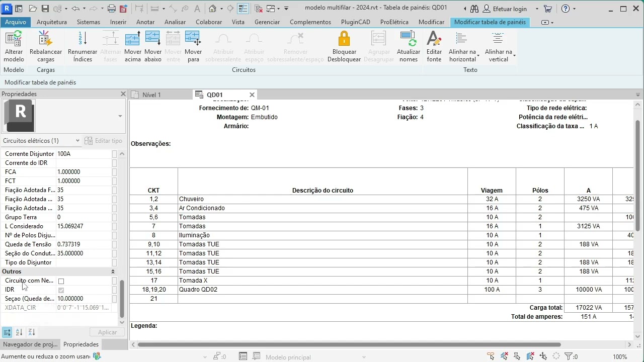Click the vertical scrollbar of panel schedule
Viewport: 644px width, 362px height.
[x=637, y=175]
